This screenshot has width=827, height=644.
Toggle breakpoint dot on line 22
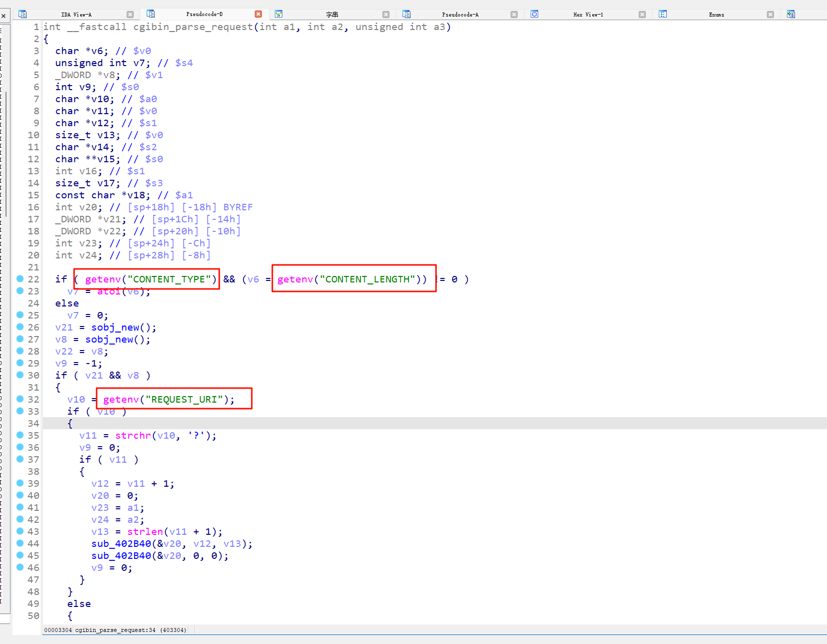click(20, 278)
